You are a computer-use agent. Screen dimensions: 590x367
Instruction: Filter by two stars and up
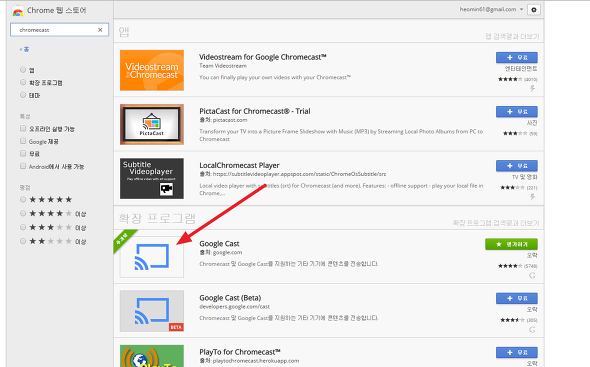(x=23, y=241)
